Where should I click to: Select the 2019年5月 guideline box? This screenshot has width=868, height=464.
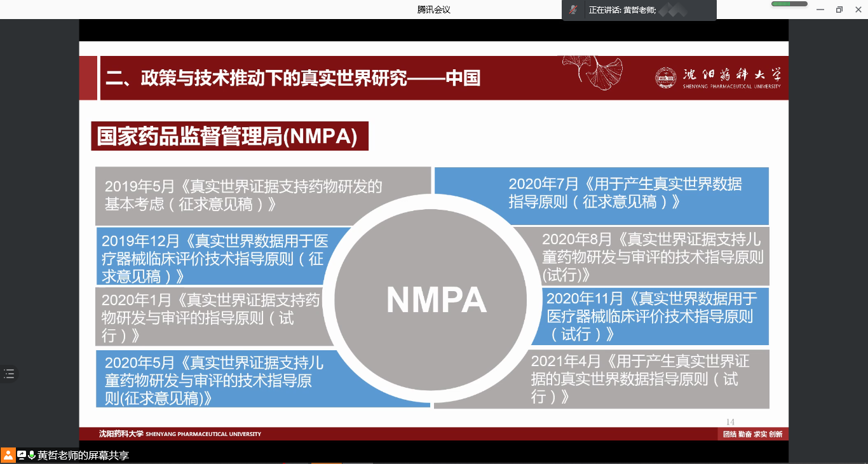point(243,195)
